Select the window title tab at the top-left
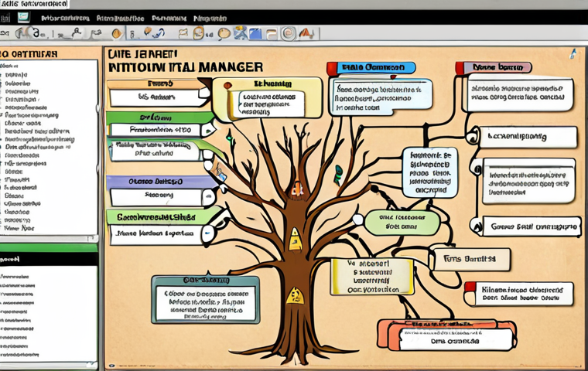 [34, 4]
